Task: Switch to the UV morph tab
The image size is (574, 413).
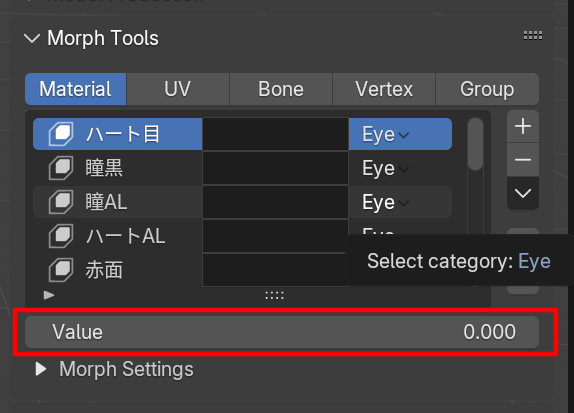Action: [x=178, y=89]
